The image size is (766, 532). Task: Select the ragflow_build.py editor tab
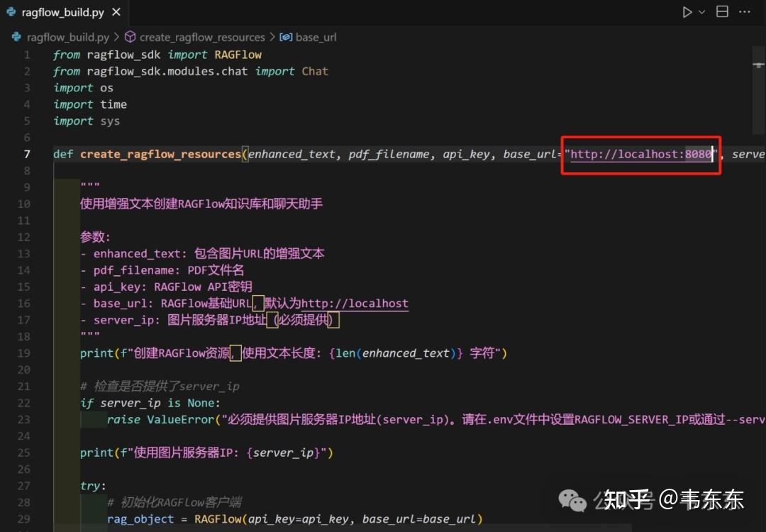pyautogui.click(x=64, y=12)
